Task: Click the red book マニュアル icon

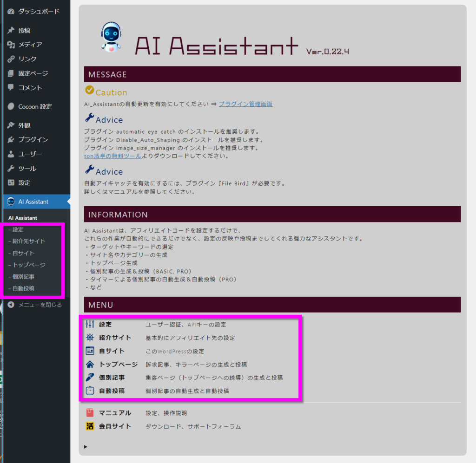Action: tap(90, 413)
